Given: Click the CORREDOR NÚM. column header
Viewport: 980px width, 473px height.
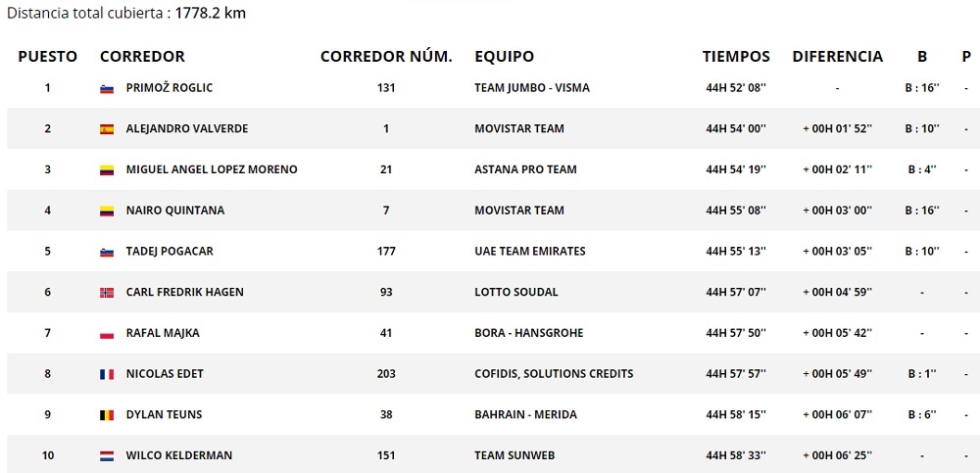Looking at the screenshot, I should [x=386, y=57].
